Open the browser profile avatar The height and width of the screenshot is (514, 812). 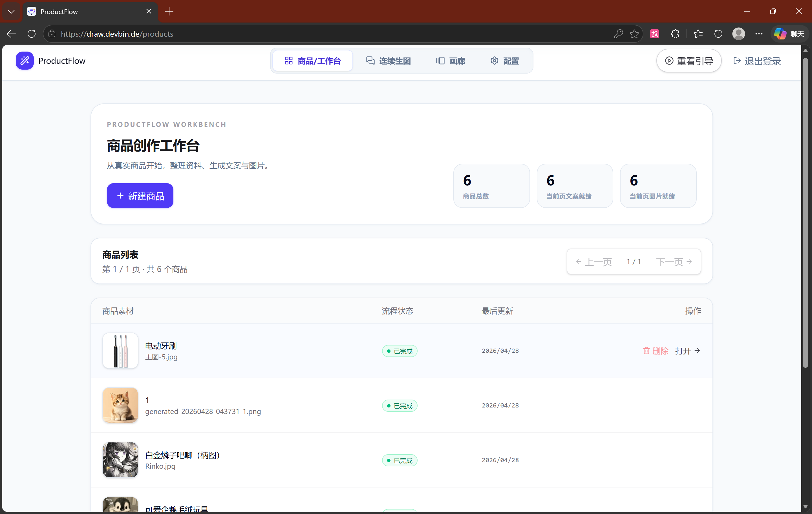pyautogui.click(x=738, y=34)
